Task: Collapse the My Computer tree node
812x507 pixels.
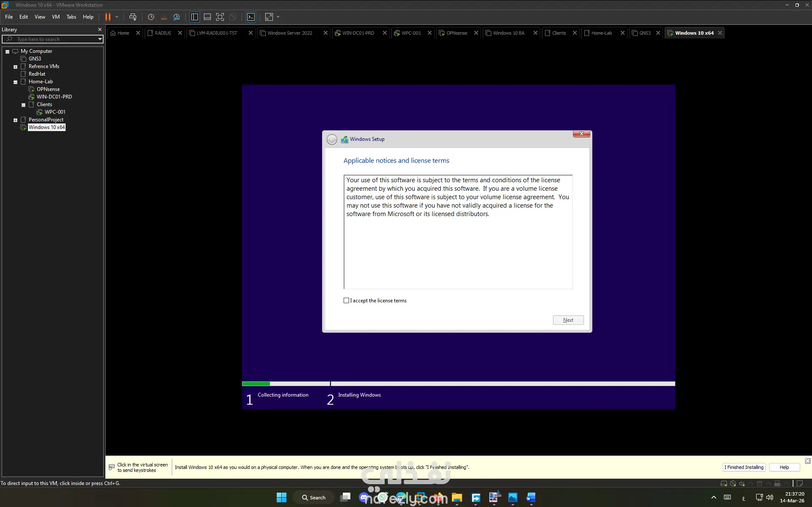Action: (7, 52)
